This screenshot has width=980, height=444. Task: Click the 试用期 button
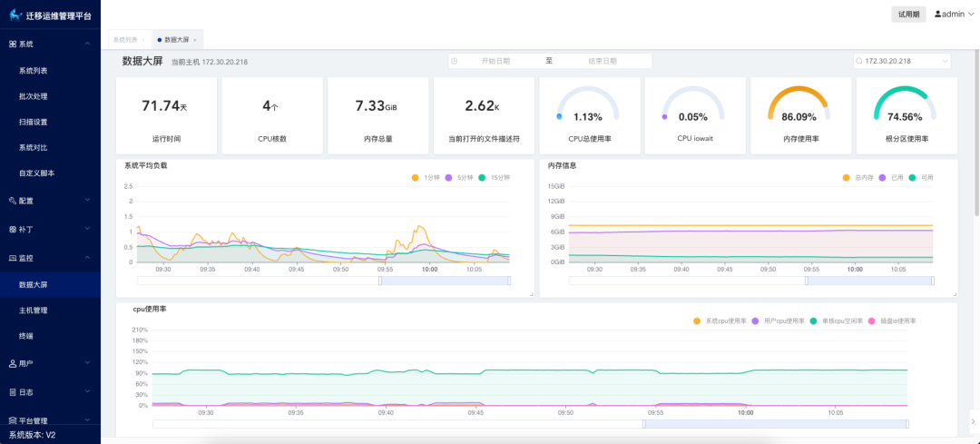(x=908, y=15)
